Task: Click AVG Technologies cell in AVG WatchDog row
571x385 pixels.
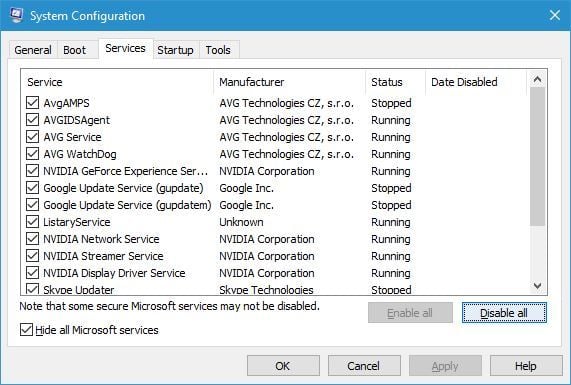Action: [287, 154]
